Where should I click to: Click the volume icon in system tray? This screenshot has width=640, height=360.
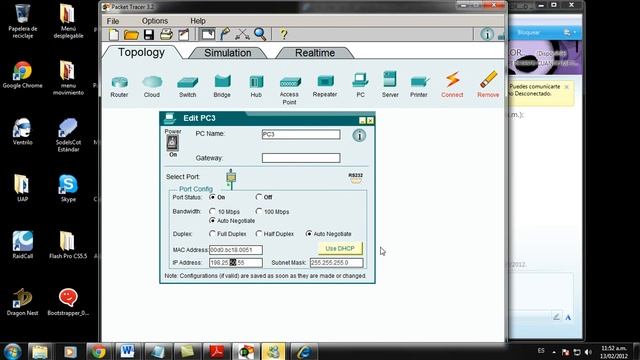(x=588, y=352)
